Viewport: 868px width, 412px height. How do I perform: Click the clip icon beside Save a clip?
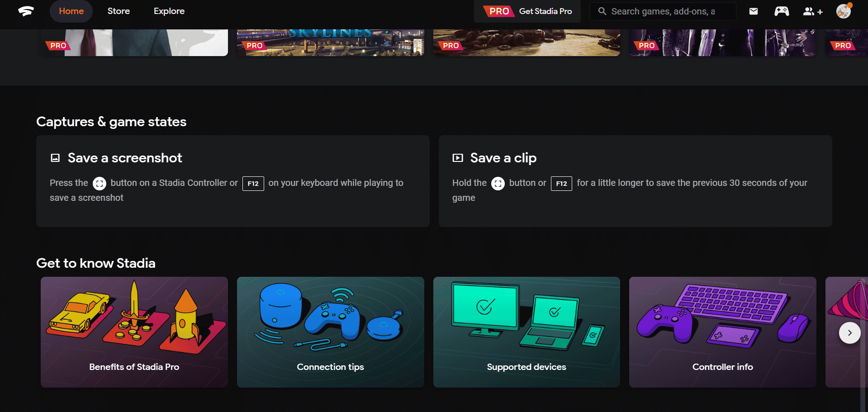pos(457,157)
